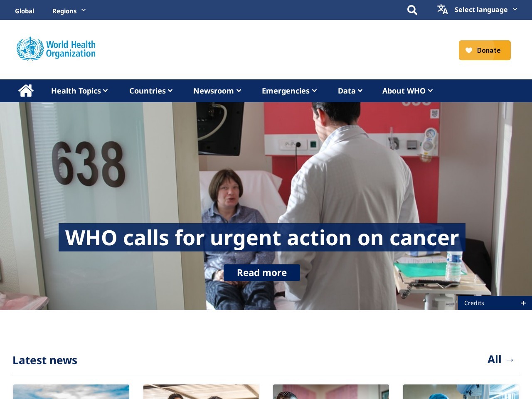Open the first latest news thumbnail
The height and width of the screenshot is (399, 532).
tap(71, 392)
